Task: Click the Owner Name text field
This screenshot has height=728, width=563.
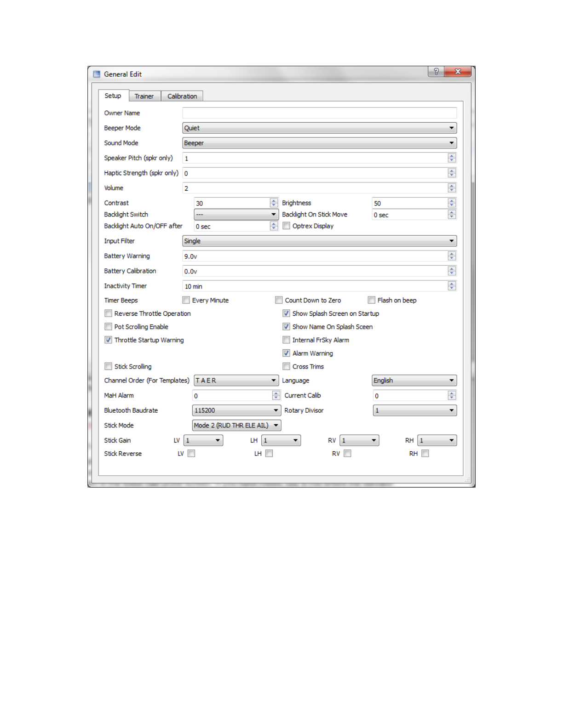Action: point(319,113)
